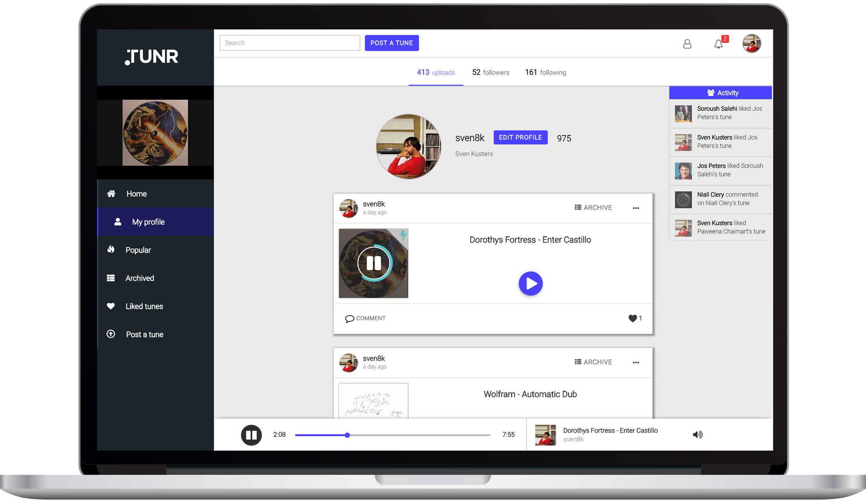The width and height of the screenshot is (866, 504).
Task: Mute audio with the speaker icon
Action: (x=697, y=435)
